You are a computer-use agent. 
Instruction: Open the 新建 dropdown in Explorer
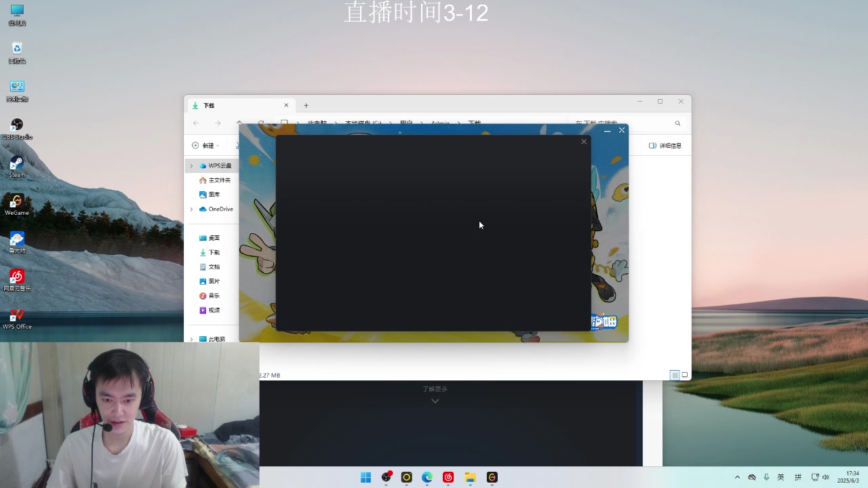click(205, 146)
